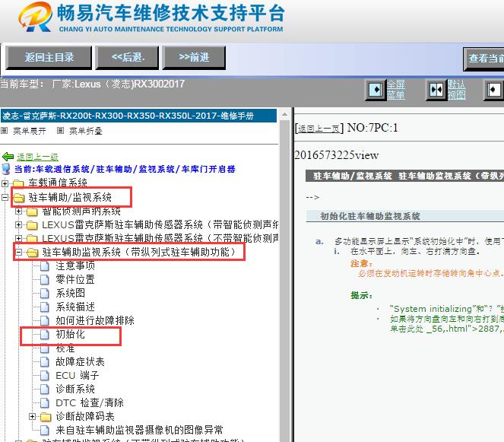Click the 初始化驻车辅助监视系统 section heading

pyautogui.click(x=370, y=216)
